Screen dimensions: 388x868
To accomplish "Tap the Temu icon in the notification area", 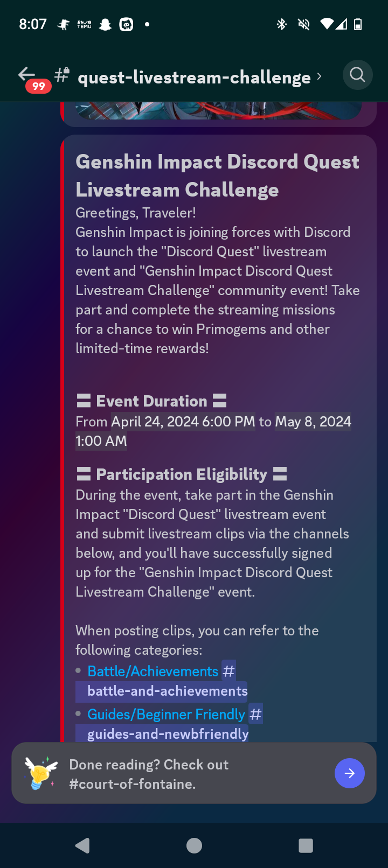I will point(84,24).
